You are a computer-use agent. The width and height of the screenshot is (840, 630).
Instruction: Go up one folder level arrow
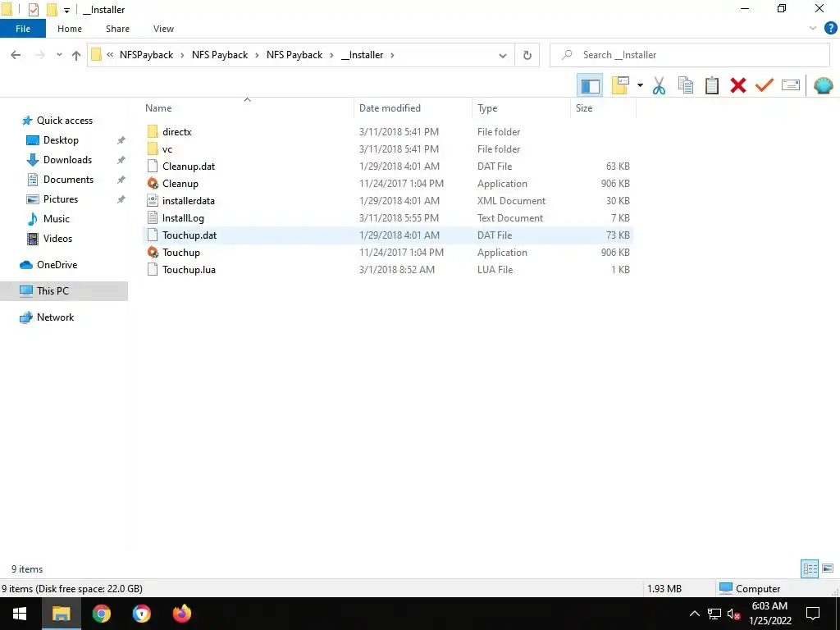(x=76, y=55)
